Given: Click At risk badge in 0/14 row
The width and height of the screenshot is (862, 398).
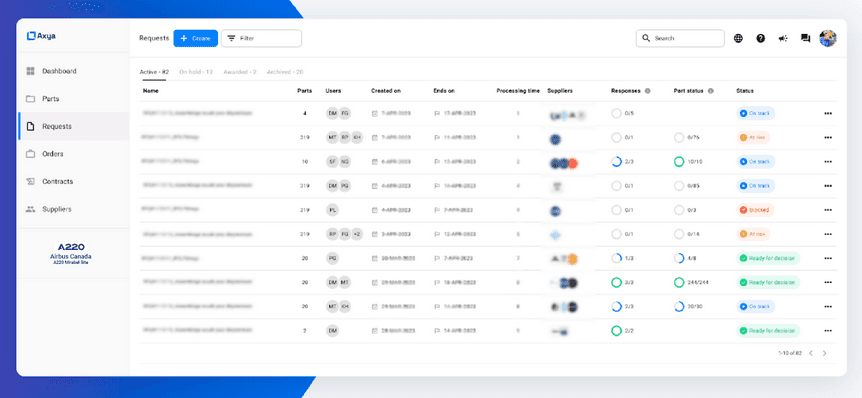Looking at the screenshot, I should [x=753, y=234].
